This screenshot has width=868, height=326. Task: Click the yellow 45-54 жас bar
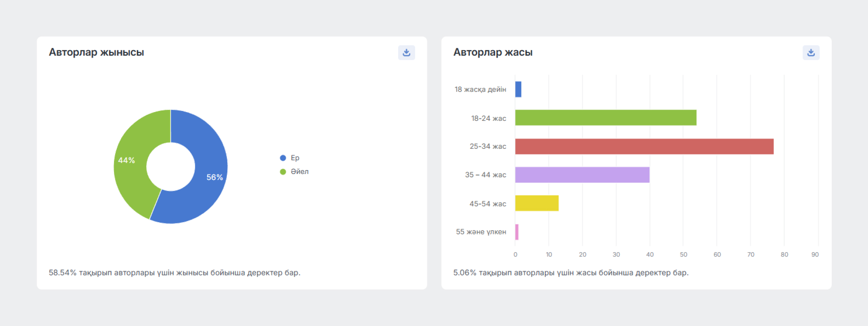click(x=537, y=203)
